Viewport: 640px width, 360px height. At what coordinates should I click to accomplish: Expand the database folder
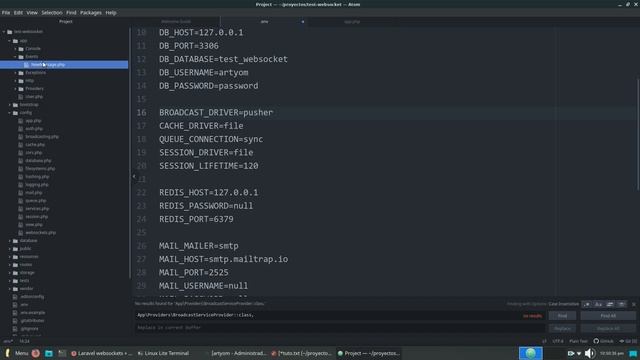tap(10, 240)
